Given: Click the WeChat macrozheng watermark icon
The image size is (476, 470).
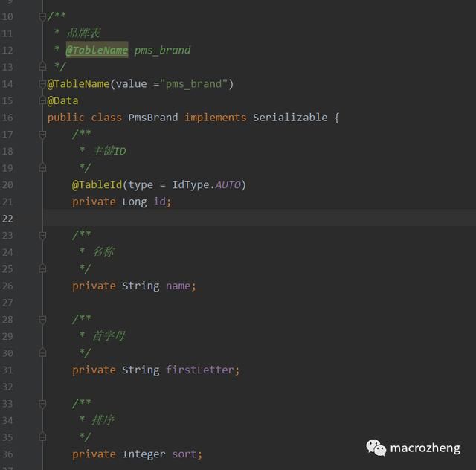Looking at the screenshot, I should 376,448.
